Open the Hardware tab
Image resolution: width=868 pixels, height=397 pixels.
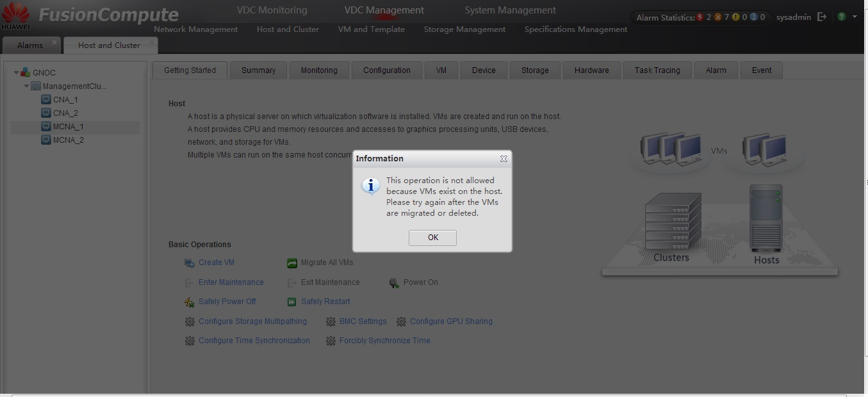click(x=591, y=70)
